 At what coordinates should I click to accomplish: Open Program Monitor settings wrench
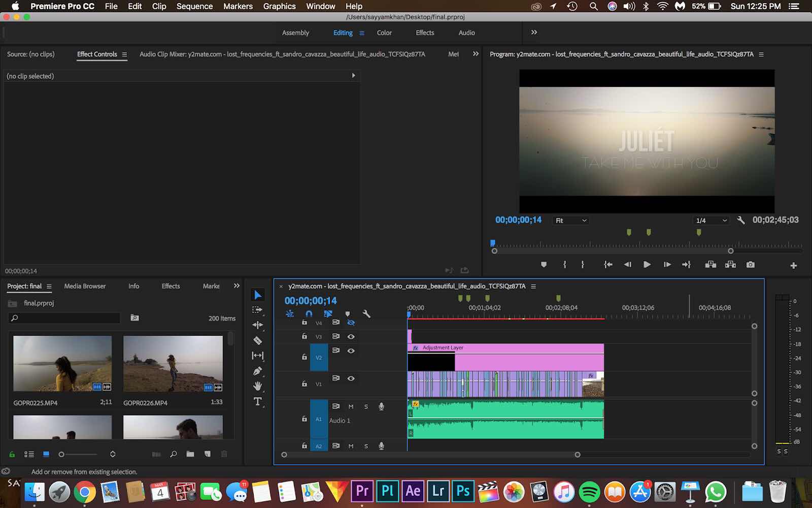point(741,220)
